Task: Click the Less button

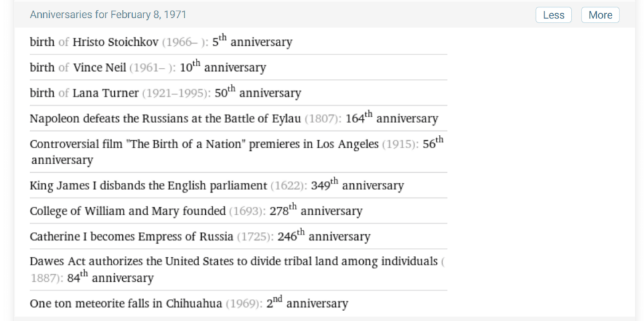Action: tap(553, 15)
